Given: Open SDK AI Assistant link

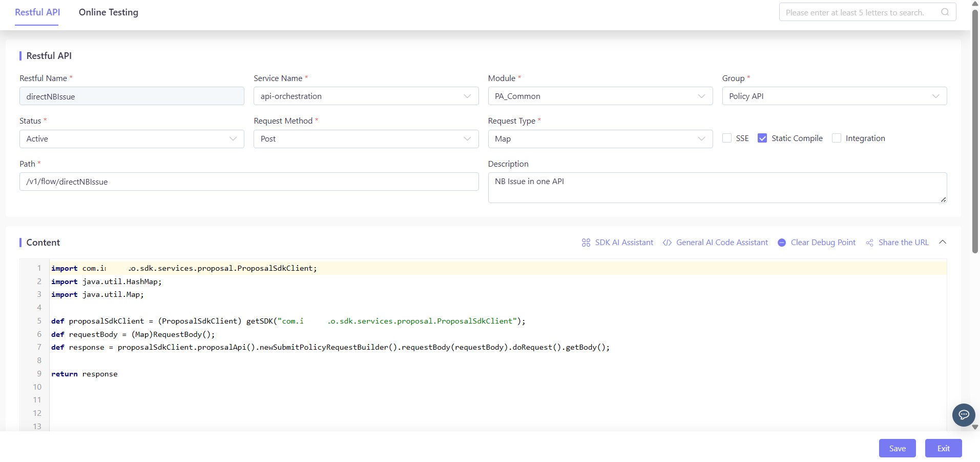Looking at the screenshot, I should click(624, 243).
